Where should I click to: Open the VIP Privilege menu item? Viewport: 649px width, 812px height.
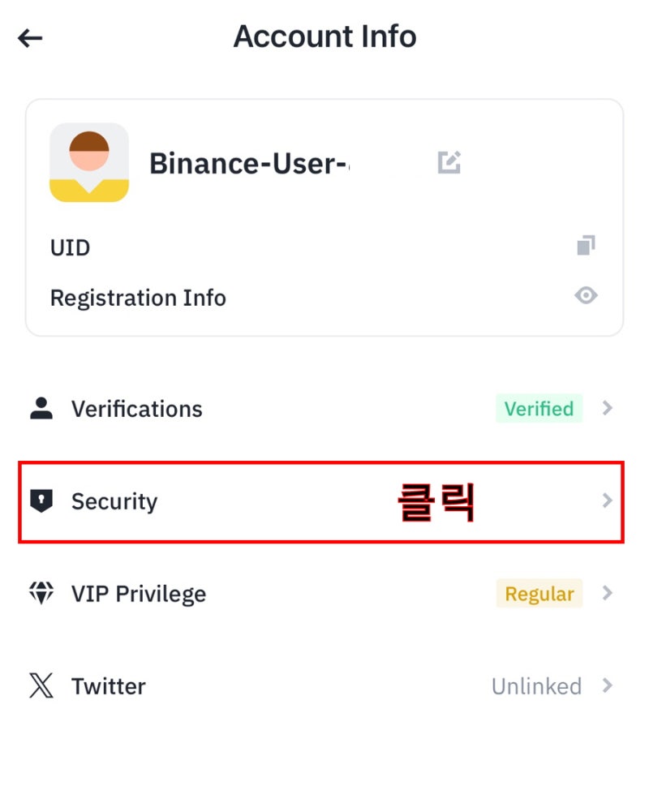(x=321, y=594)
